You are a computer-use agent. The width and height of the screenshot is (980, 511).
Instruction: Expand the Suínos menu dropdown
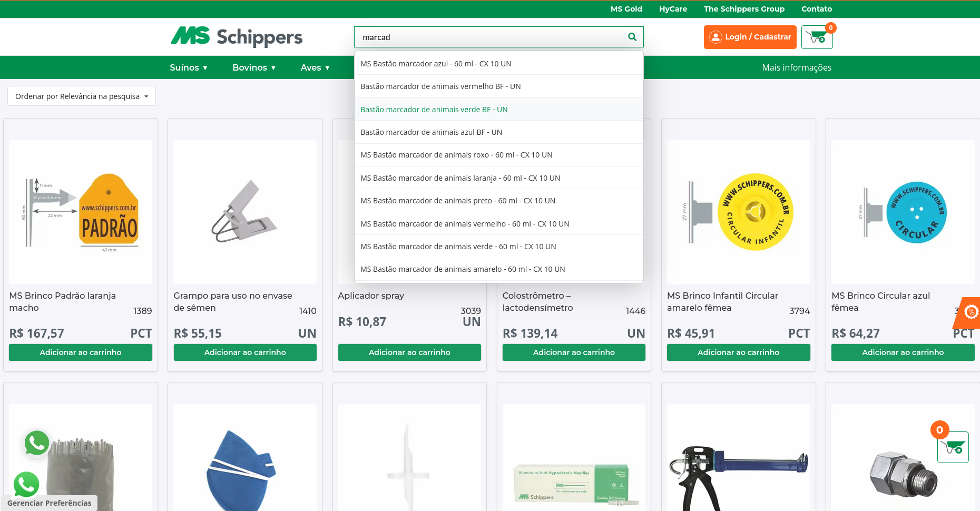tap(188, 67)
